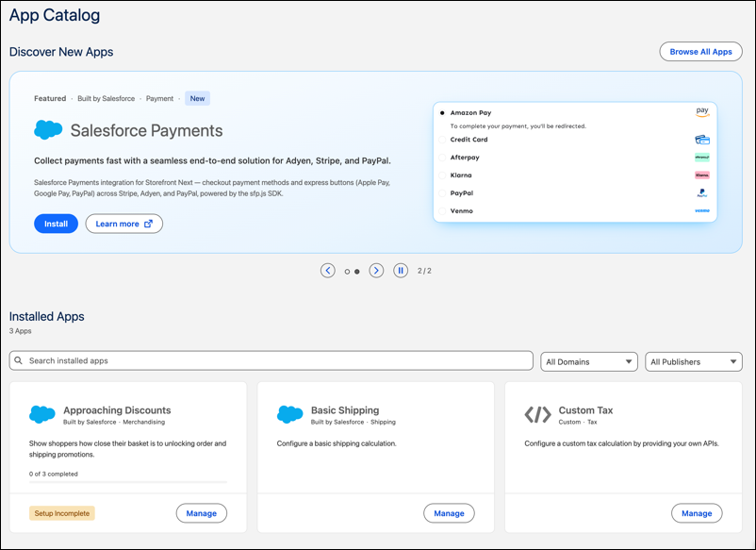Manage the Basic Shipping app
This screenshot has width=756, height=550.
click(449, 513)
